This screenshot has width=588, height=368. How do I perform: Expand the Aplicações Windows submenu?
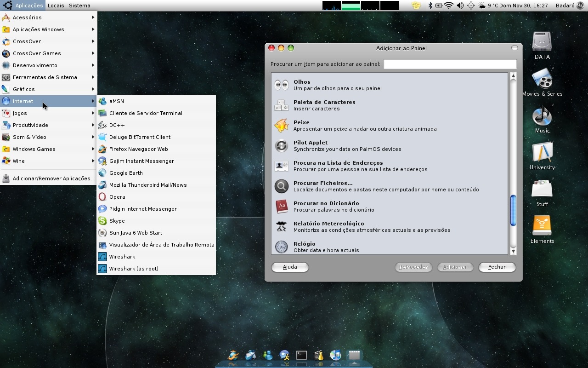(48, 29)
